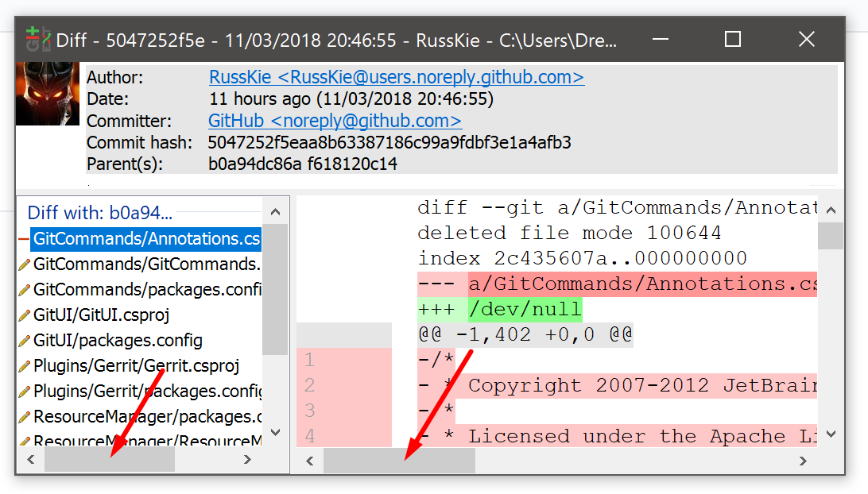Select GitCommands/Annotations.cs in the file list
Screen dimensions: 868x494
pos(145,238)
